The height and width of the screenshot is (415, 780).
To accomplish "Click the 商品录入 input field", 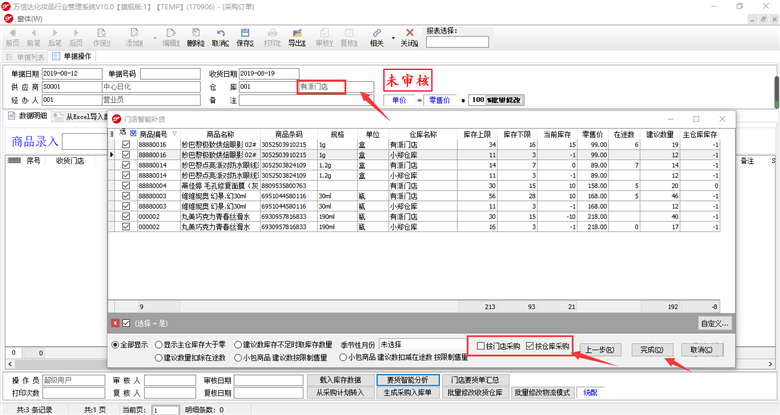I will tap(84, 141).
